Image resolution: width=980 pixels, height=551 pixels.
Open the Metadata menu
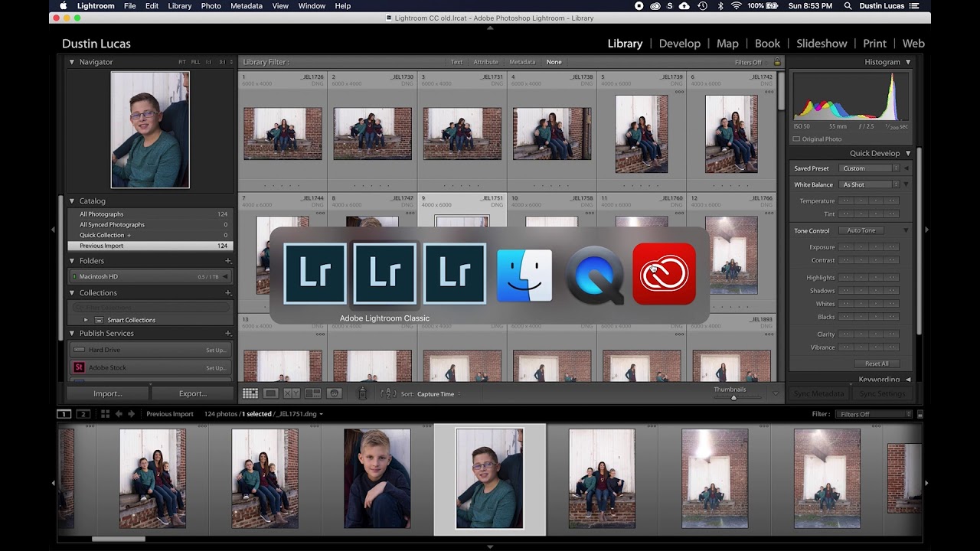pyautogui.click(x=246, y=5)
